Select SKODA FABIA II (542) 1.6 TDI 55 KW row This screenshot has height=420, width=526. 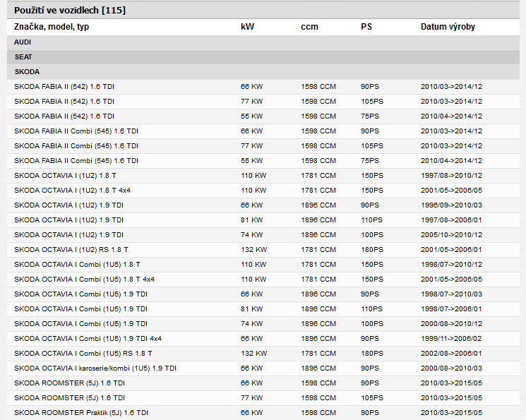(263, 116)
